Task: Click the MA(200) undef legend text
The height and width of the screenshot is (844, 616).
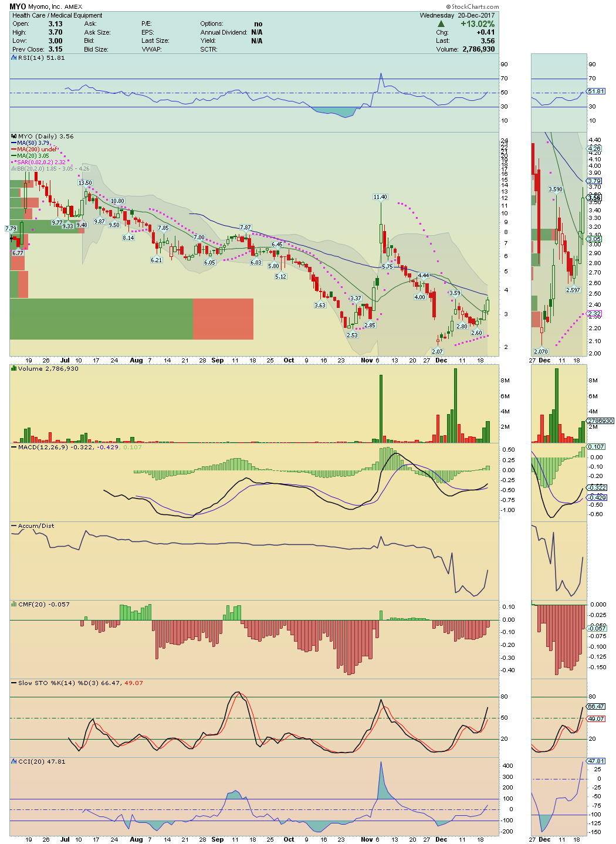Action: click(x=38, y=149)
